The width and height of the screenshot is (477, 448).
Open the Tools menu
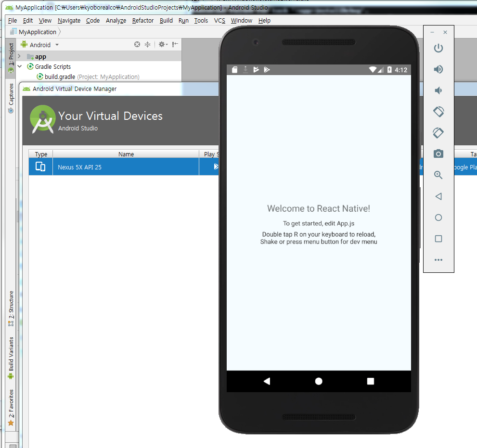201,20
